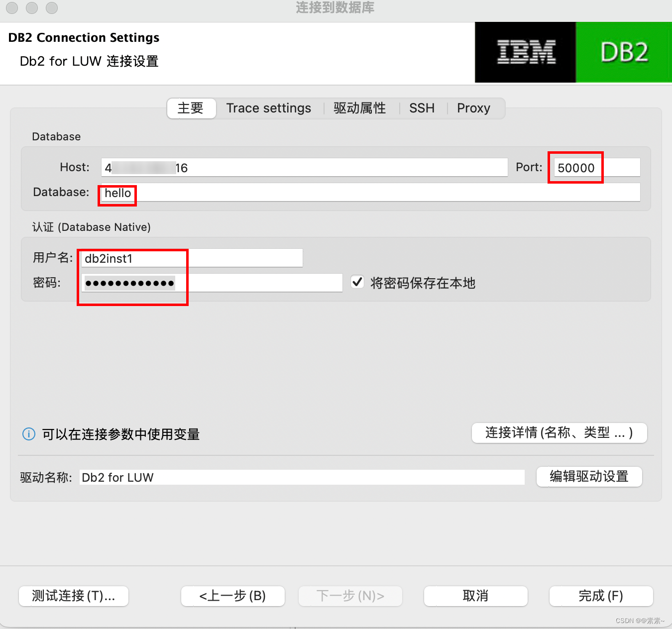Click the 编辑驱动设置 button

tap(589, 477)
